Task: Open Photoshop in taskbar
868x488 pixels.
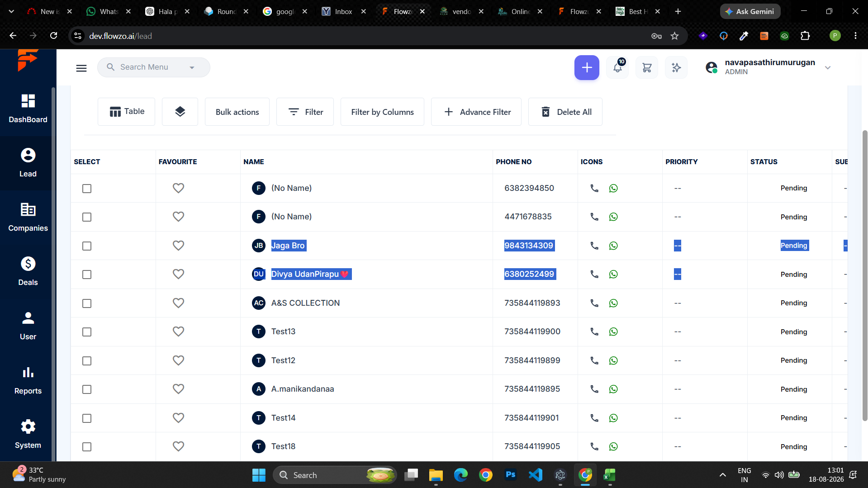Action: (510, 475)
